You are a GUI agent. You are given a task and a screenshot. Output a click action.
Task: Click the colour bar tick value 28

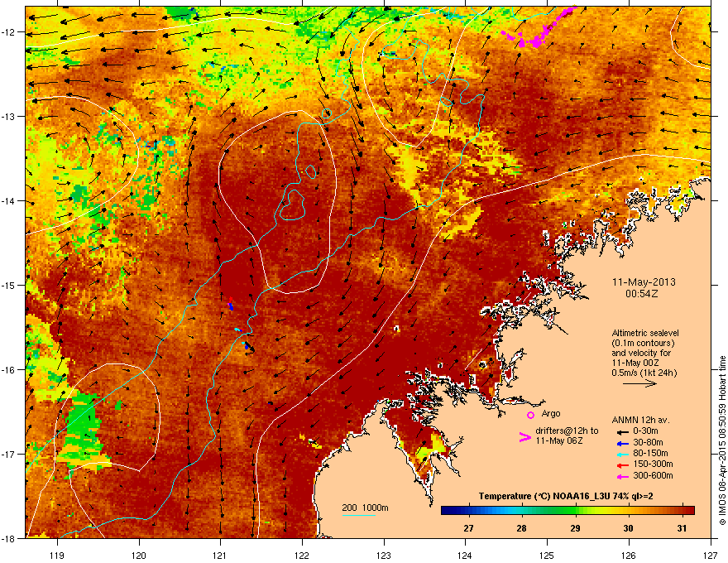pos(522,528)
